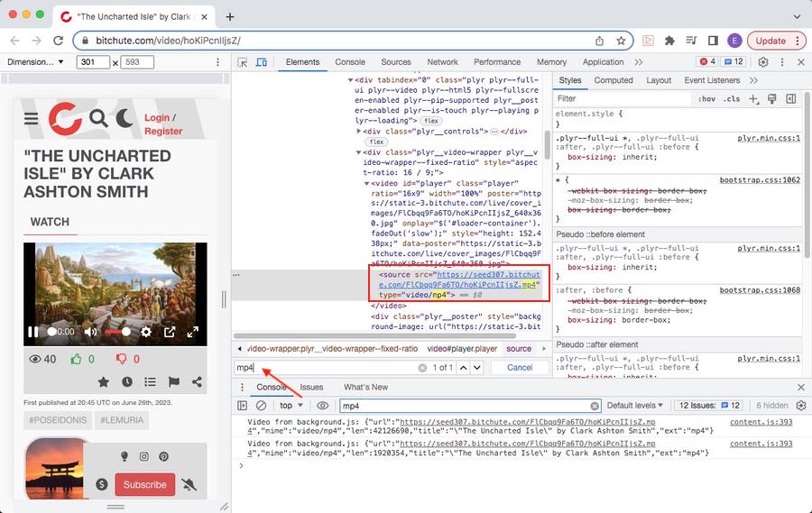Click the red errors counter 4
812x513 pixels.
point(707,61)
